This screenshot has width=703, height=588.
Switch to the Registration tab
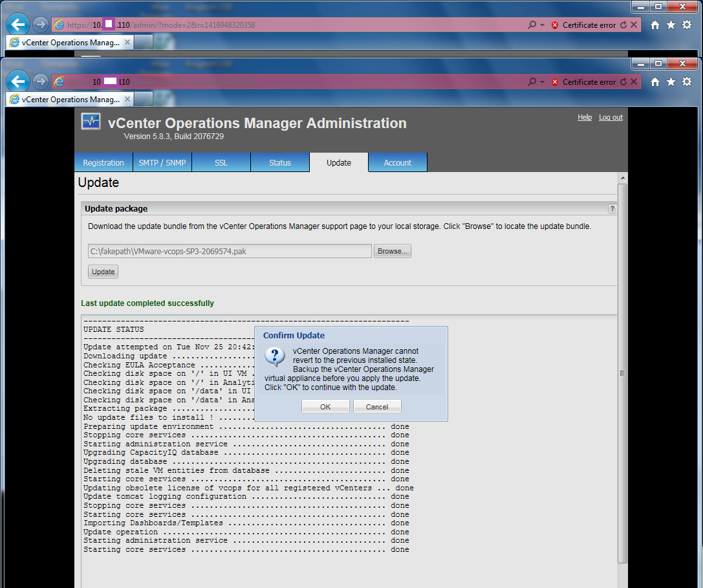pos(103,162)
